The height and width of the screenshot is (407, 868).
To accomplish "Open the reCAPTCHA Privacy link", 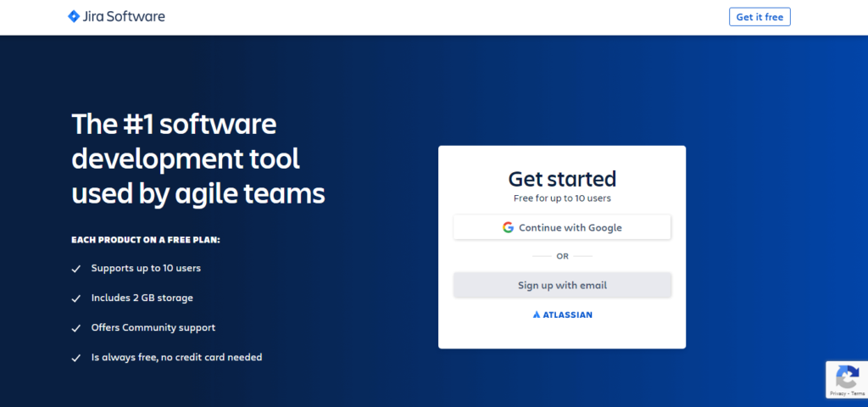I will [837, 393].
